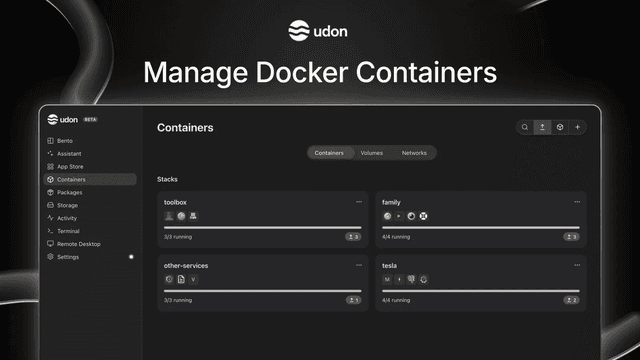Viewport: 640px width, 360px height.
Task: Open the toolbox stack options menu
Action: pos(359,202)
